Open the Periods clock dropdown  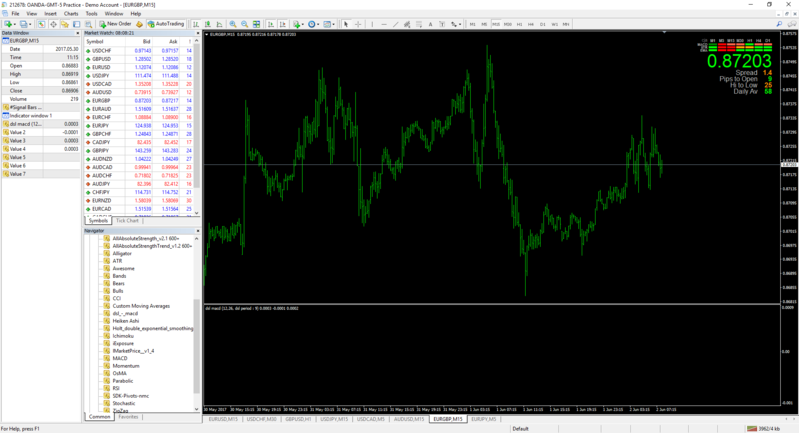313,24
